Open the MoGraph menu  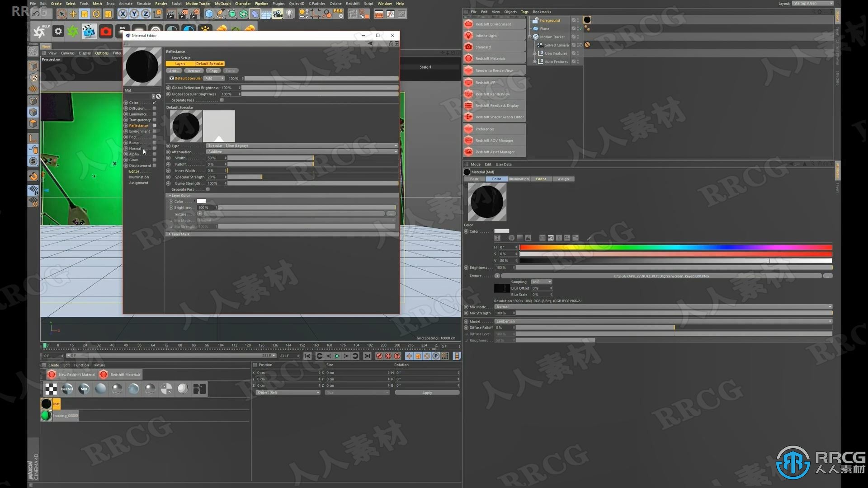(222, 4)
